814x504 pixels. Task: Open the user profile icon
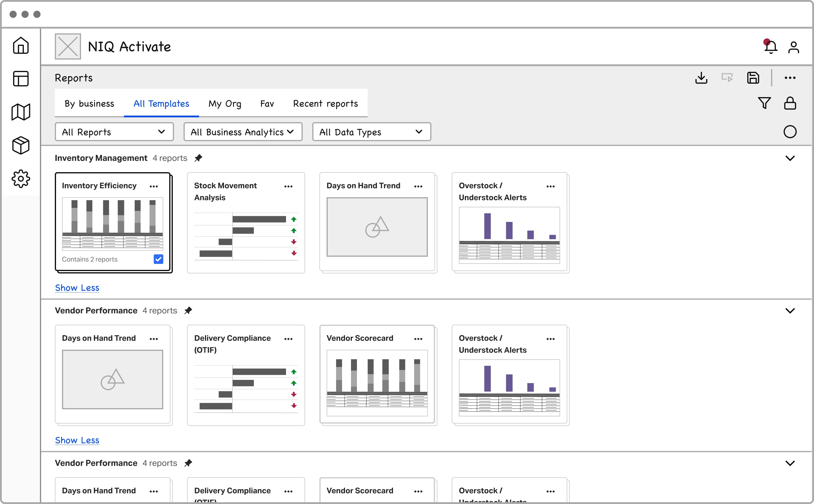pos(793,47)
